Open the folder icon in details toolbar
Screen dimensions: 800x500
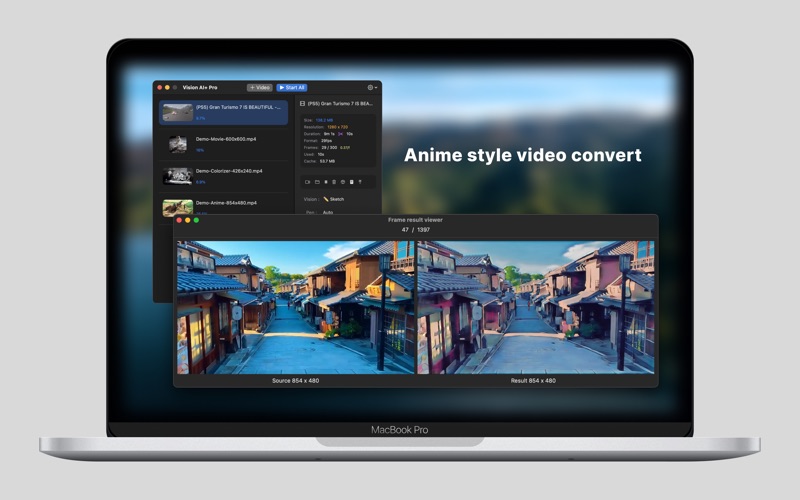click(x=317, y=182)
